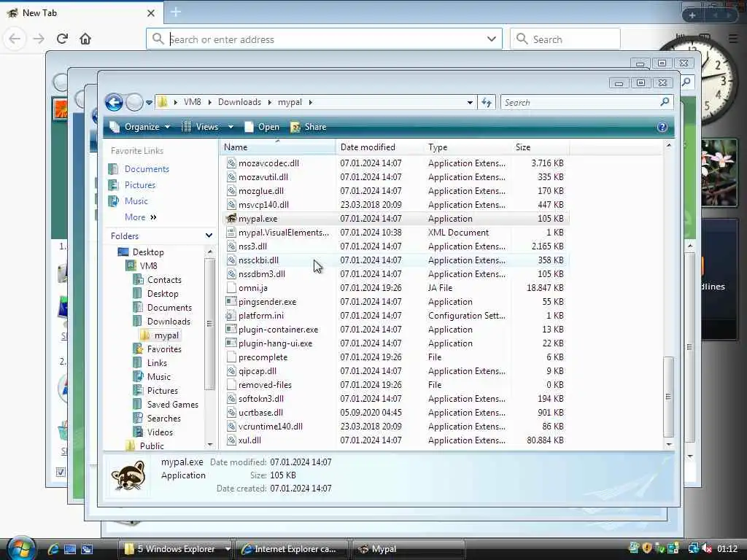Select the omni.ja file icon
747x560 pixels.
(x=231, y=288)
